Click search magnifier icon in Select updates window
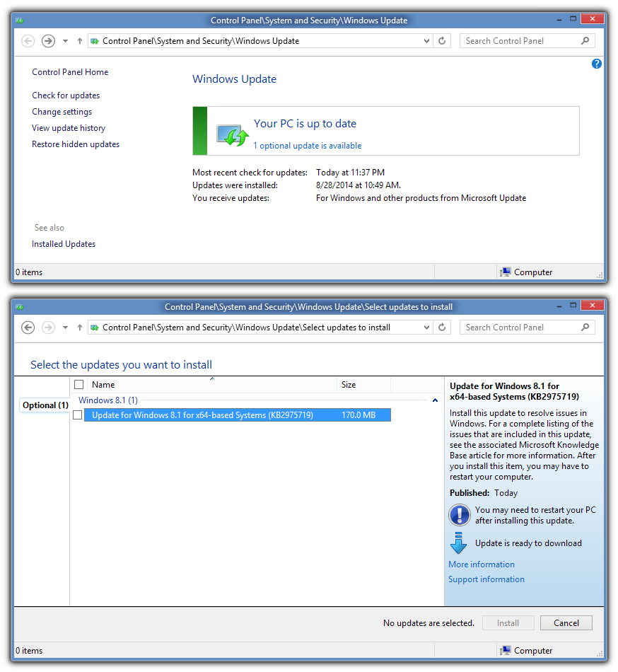This screenshot has height=672, width=618. 585,327
